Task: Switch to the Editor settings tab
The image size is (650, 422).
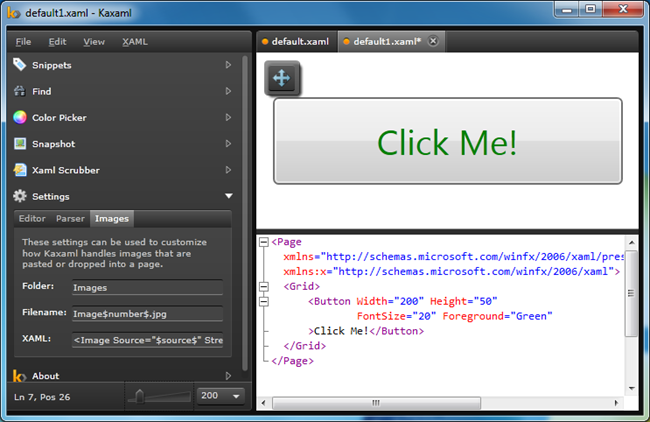Action: 32,218
